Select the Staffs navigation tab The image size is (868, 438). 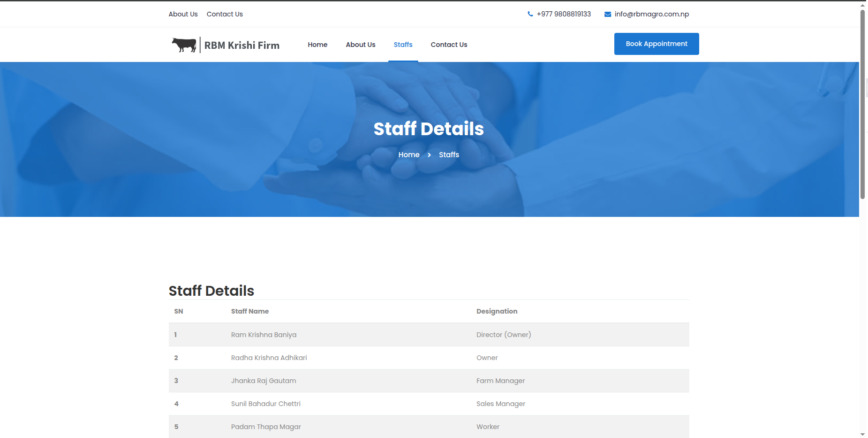pyautogui.click(x=403, y=45)
